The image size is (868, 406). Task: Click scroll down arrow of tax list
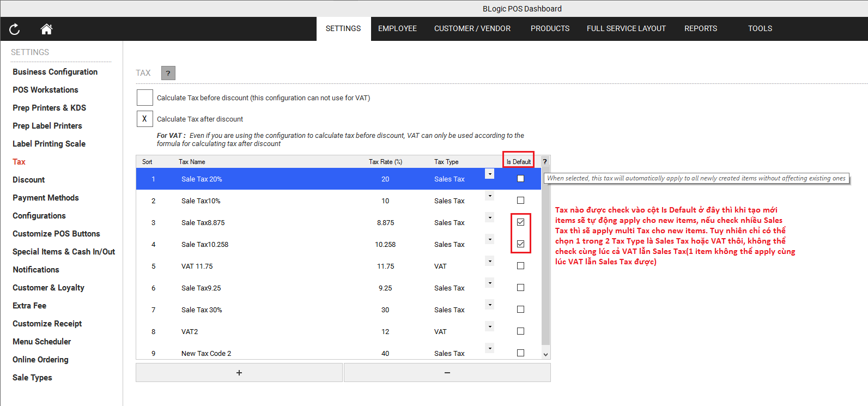(545, 354)
